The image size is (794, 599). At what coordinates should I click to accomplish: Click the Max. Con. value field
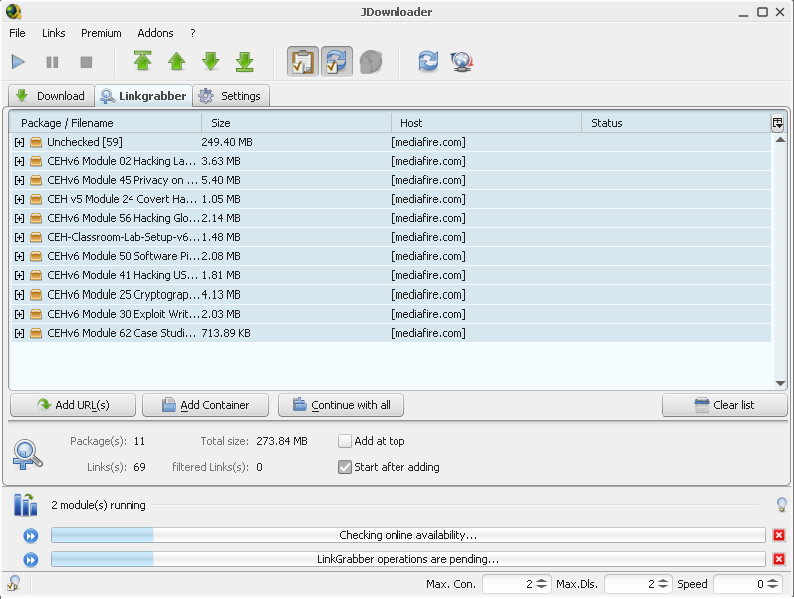click(x=515, y=584)
